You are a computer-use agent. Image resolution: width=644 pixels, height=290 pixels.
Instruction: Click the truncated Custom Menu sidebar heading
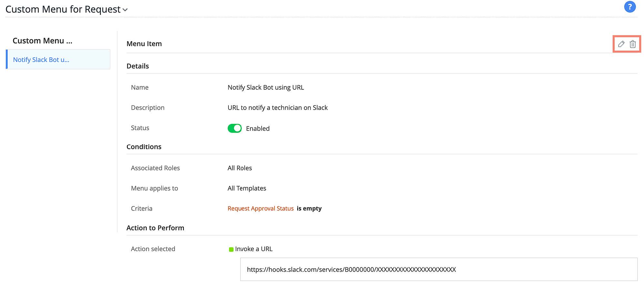pos(42,41)
